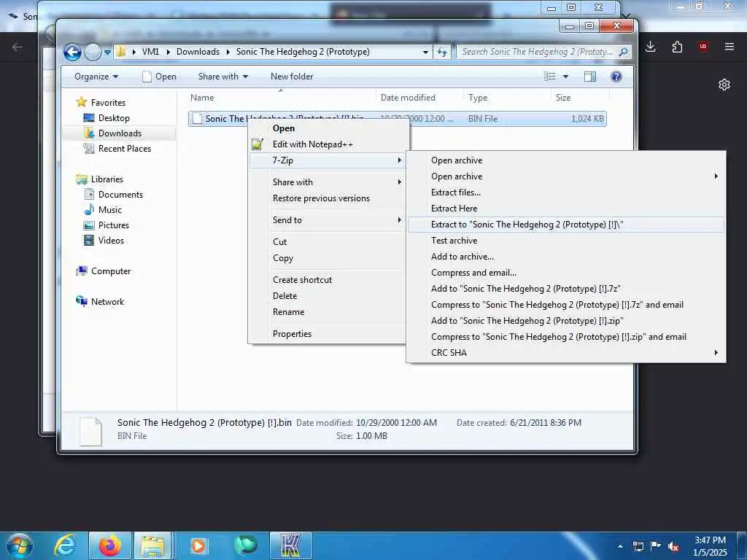Open the Share with toolbar dropdown
The width and height of the screenshot is (747, 560).
pyautogui.click(x=223, y=77)
